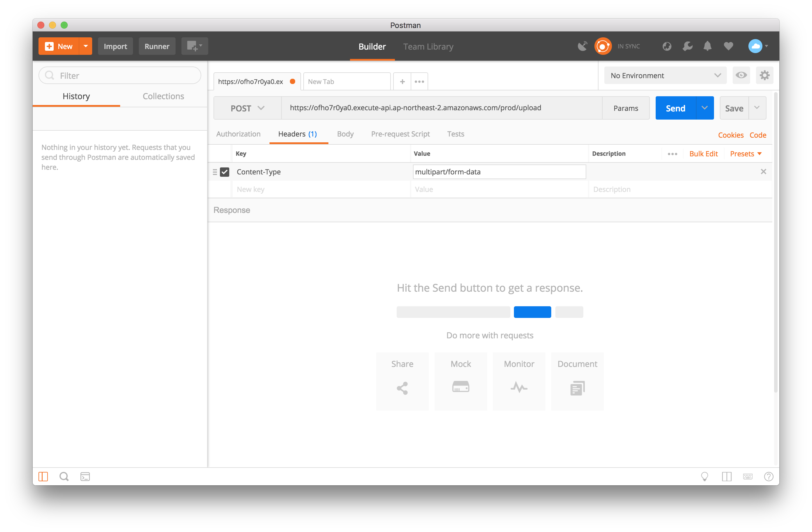The width and height of the screenshot is (812, 532).
Task: Click the environment quick look eye icon
Action: [x=741, y=76]
